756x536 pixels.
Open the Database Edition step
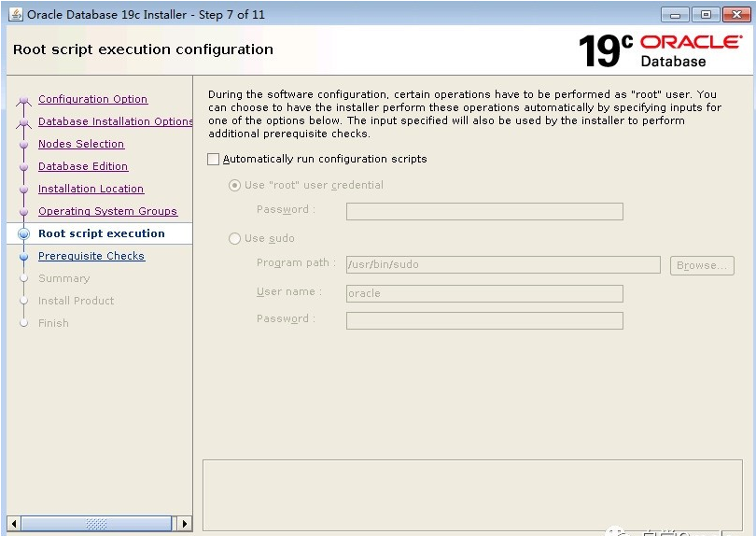83,166
